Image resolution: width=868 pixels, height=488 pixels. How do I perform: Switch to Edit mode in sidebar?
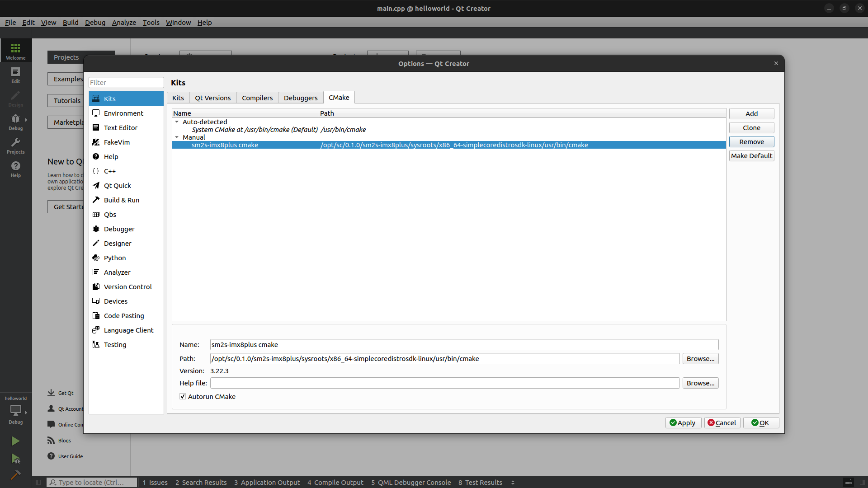click(x=15, y=75)
